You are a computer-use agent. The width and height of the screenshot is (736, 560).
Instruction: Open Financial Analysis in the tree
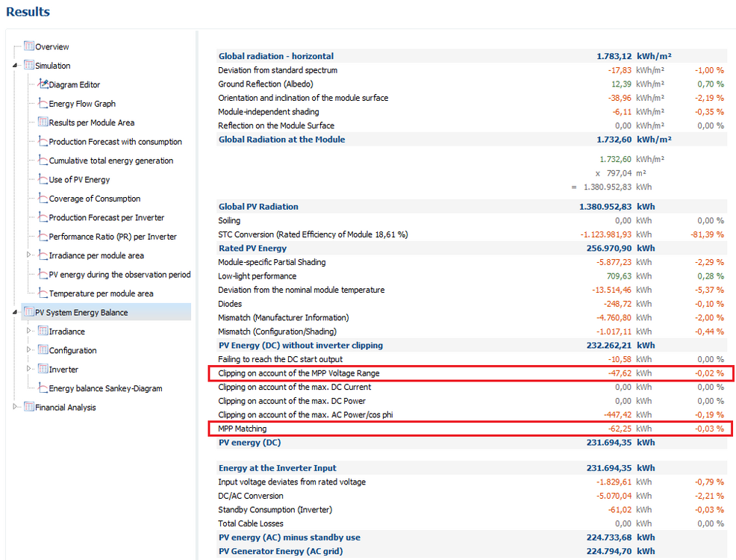point(66,408)
